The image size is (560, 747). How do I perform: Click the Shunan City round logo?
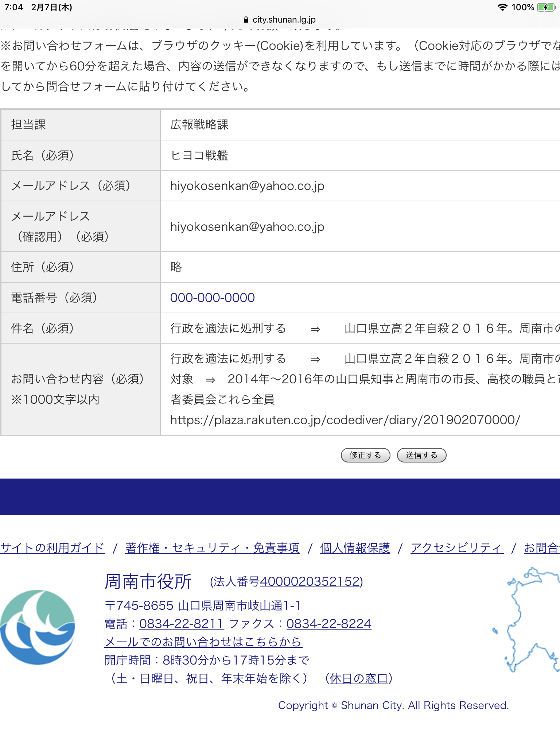pyautogui.click(x=38, y=627)
